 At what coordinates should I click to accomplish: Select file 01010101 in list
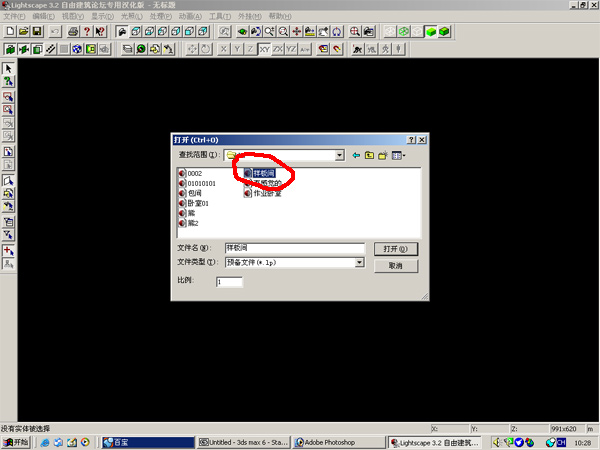pos(197,183)
